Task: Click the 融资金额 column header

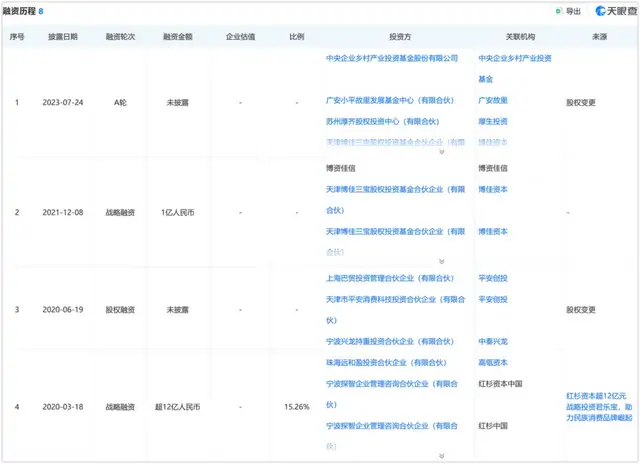Action: [x=178, y=37]
